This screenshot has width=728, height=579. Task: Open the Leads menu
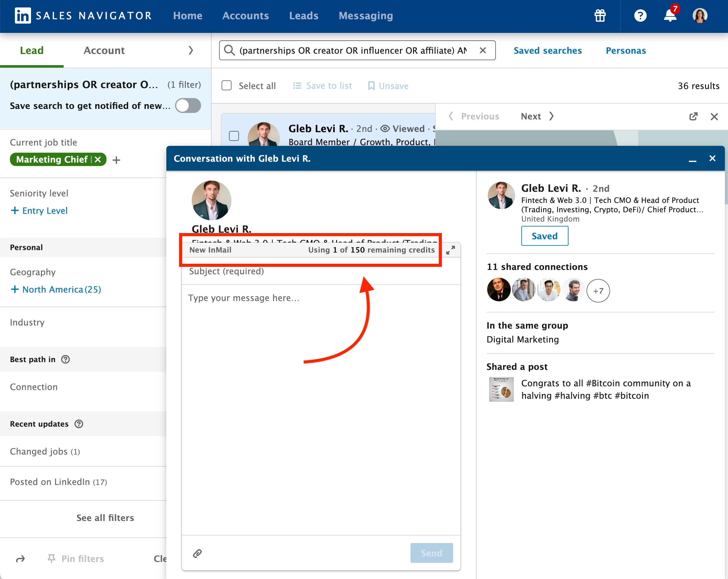[303, 16]
